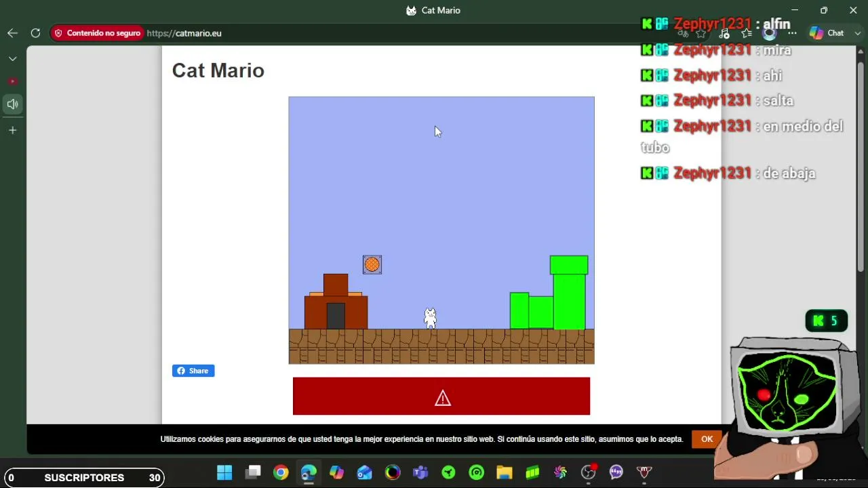Maximize or restore the browser window

click(x=824, y=10)
